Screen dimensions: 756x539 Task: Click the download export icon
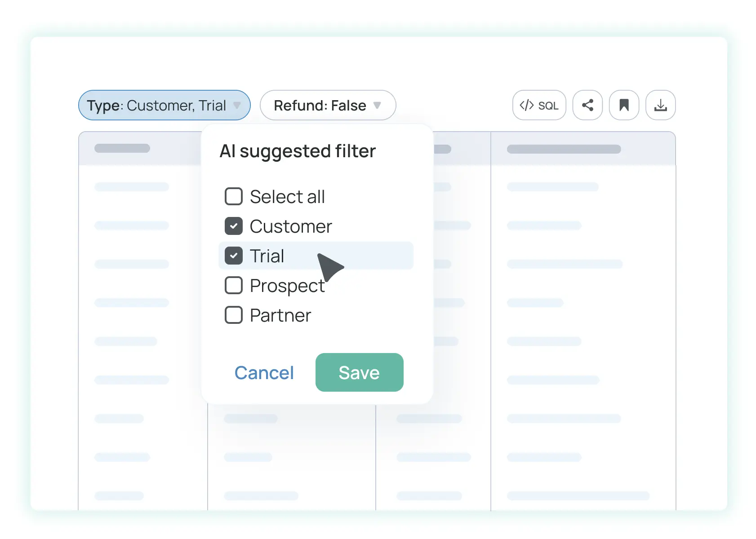click(660, 105)
